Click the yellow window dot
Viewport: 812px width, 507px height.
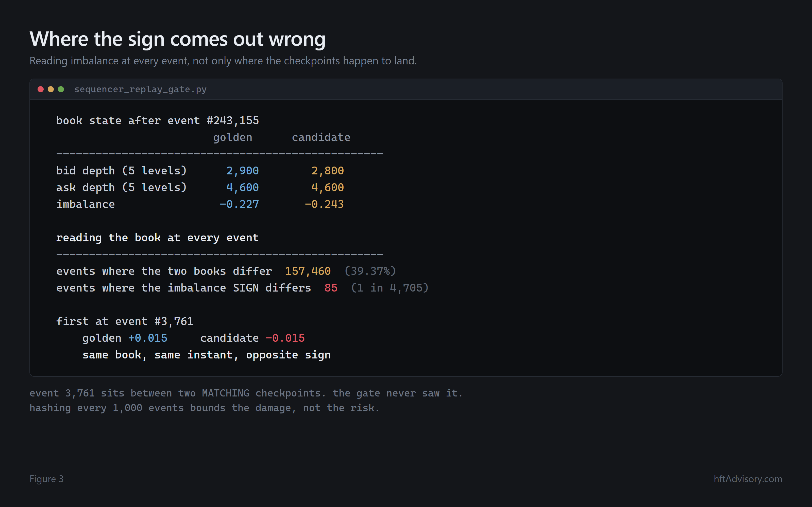[x=51, y=89]
